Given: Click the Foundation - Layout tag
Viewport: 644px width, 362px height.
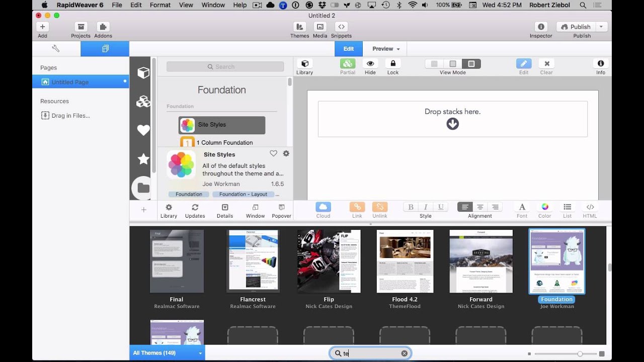Looking at the screenshot, I should point(244,194).
